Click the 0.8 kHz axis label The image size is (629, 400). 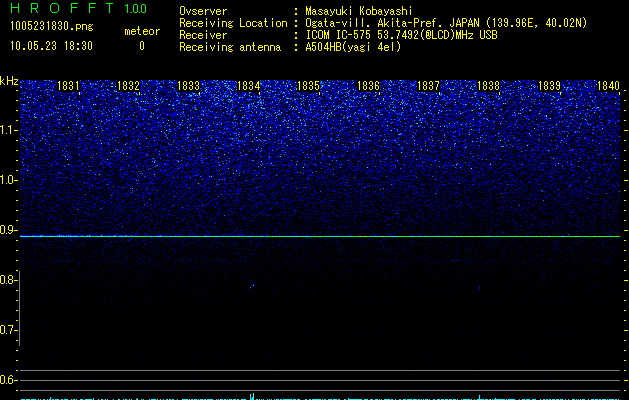pyautogui.click(x=8, y=280)
